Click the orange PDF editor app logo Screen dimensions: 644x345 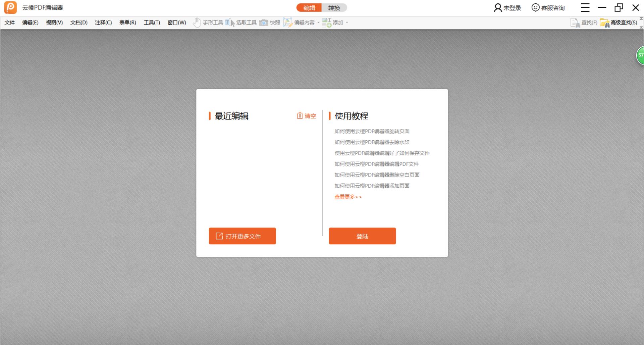pyautogui.click(x=10, y=7)
